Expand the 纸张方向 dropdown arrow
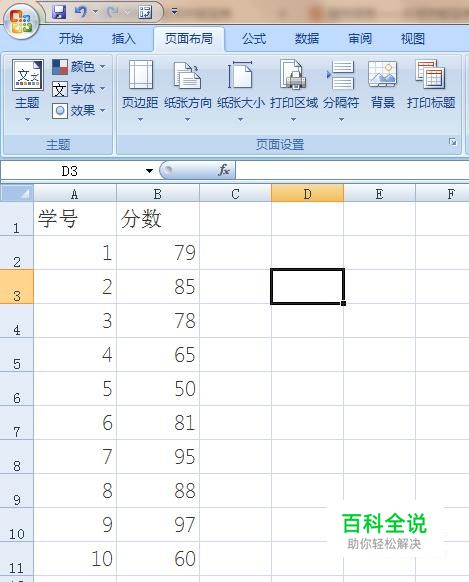Viewport: 469px width, 582px height. click(x=187, y=120)
